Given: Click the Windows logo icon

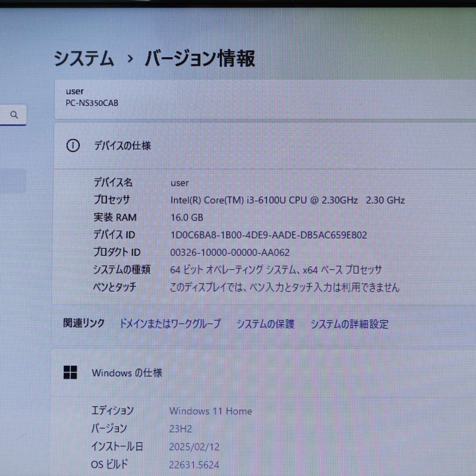Looking at the screenshot, I should click(x=70, y=372).
